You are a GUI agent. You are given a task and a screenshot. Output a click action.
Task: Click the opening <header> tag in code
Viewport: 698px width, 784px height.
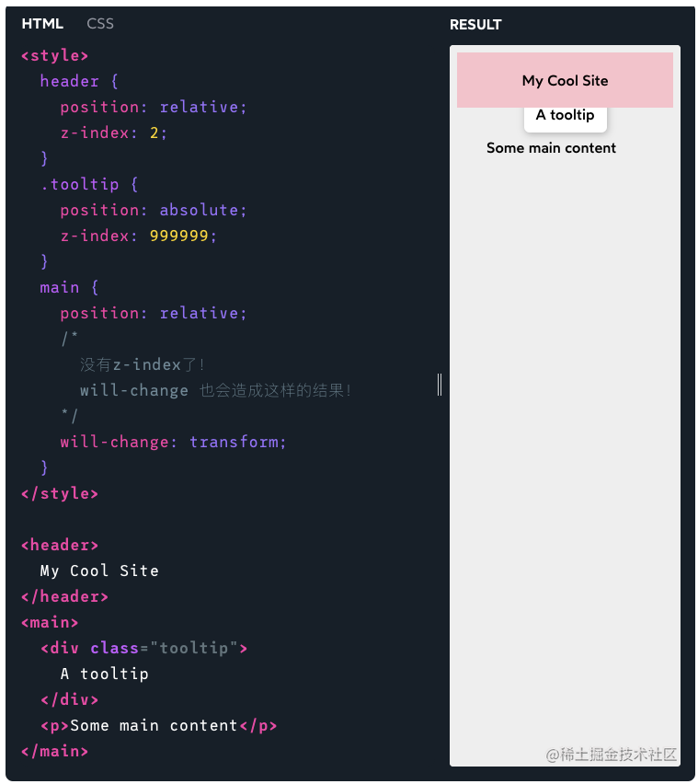[x=60, y=545]
